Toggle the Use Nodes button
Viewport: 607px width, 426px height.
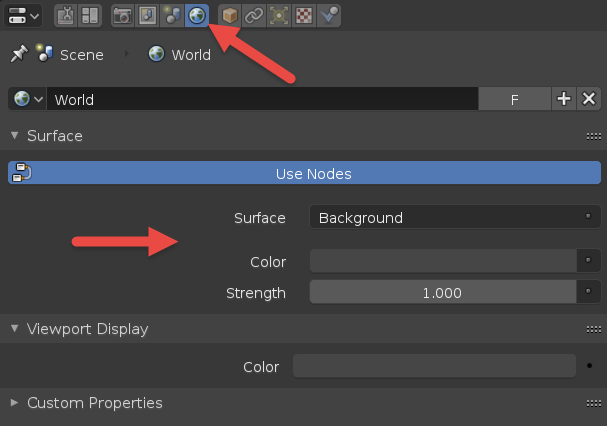tap(304, 173)
